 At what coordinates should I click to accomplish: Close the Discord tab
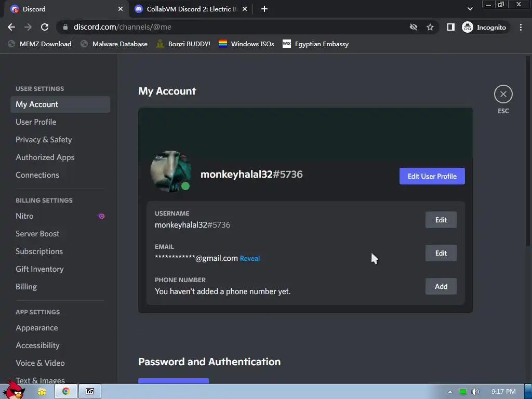coord(121,9)
